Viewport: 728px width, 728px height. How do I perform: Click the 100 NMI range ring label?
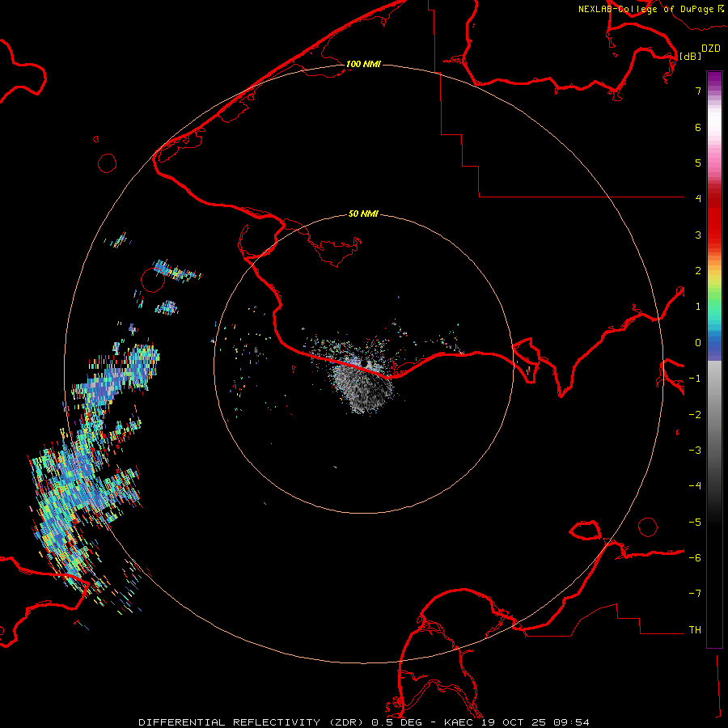pos(363,64)
